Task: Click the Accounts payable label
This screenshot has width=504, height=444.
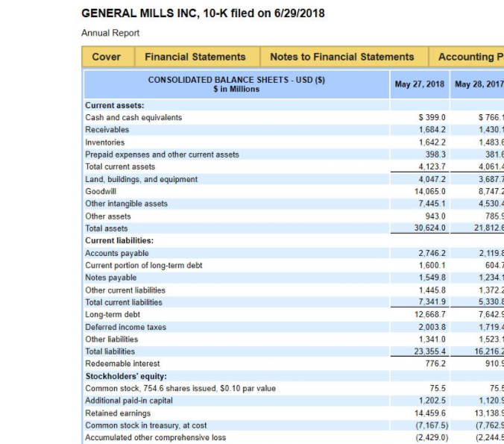Action: click(x=116, y=253)
